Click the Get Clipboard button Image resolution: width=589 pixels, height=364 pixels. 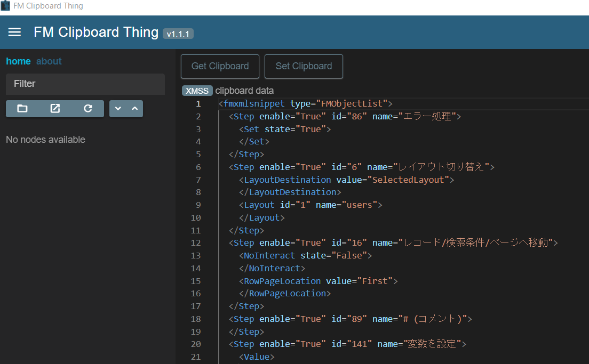pos(220,67)
